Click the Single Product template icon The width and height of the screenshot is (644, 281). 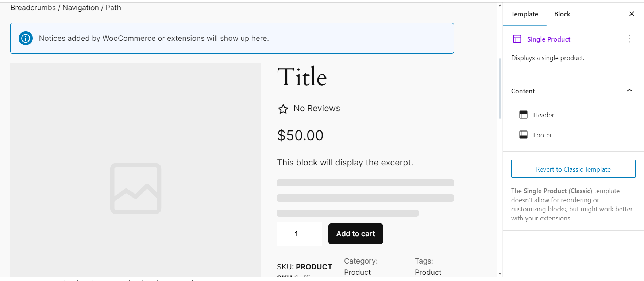coord(517,39)
